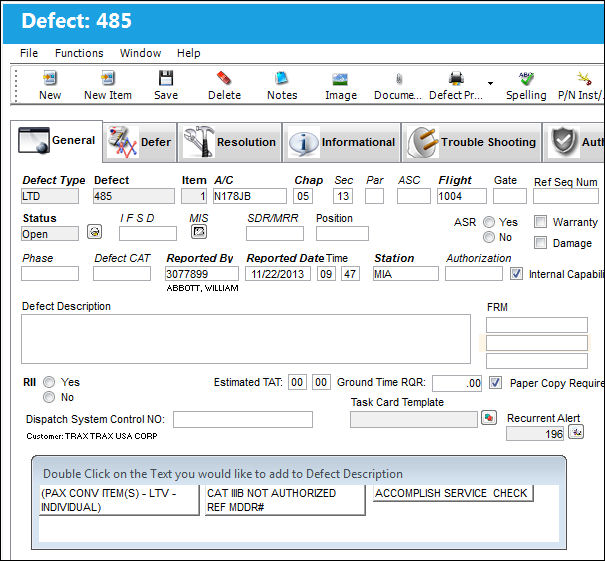Click the ASC input field
The height and width of the screenshot is (561, 605).
point(414,196)
